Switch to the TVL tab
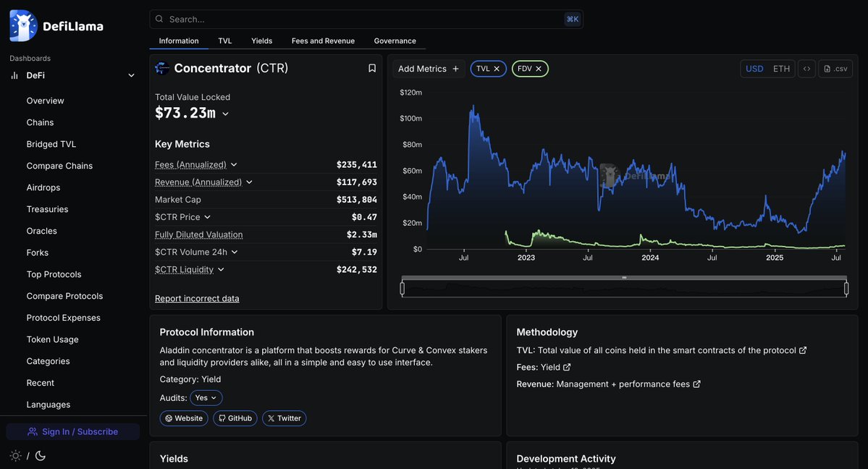Image resolution: width=868 pixels, height=469 pixels. [224, 41]
